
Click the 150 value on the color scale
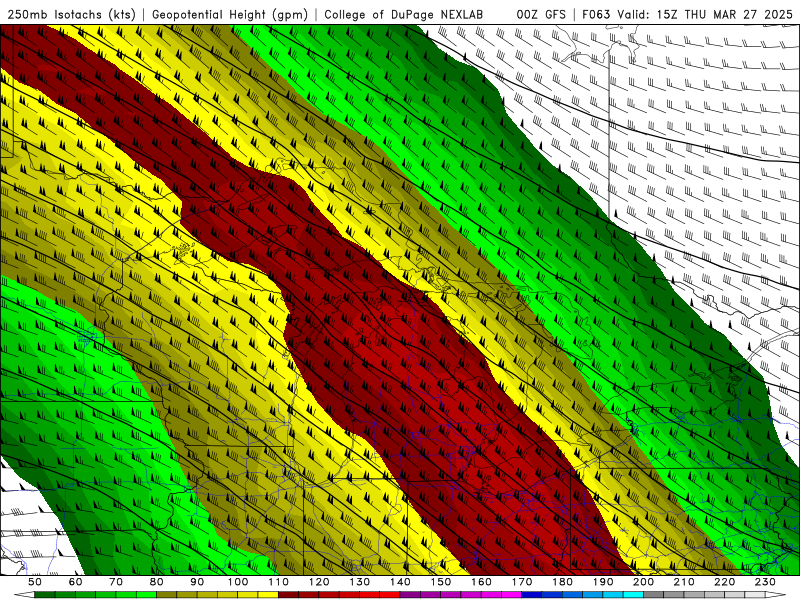pyautogui.click(x=440, y=582)
